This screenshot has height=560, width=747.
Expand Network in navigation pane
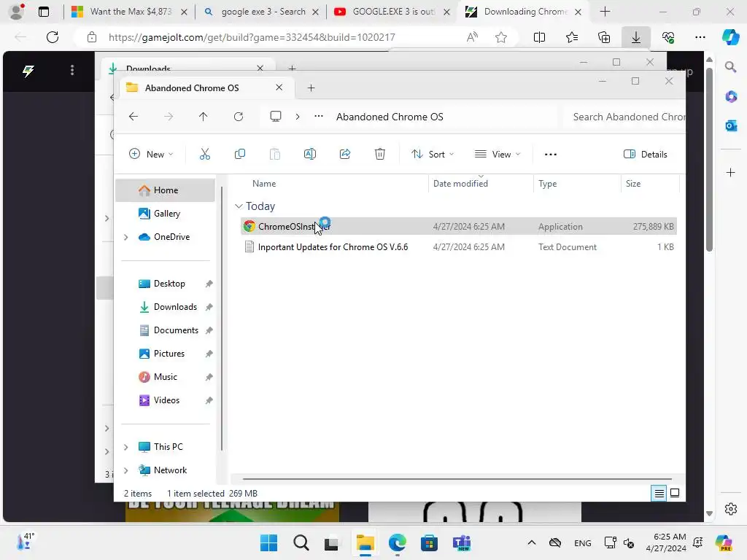(125, 470)
